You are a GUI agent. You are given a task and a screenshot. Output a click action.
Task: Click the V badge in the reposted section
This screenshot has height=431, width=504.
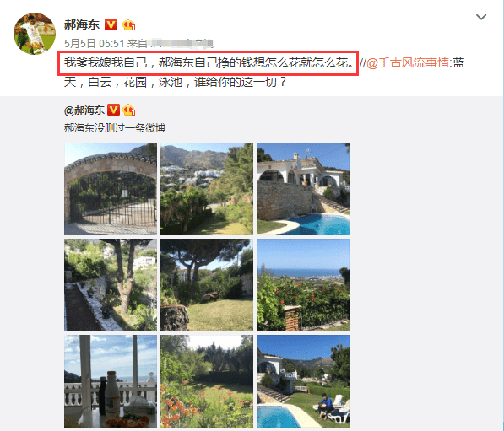point(113,110)
